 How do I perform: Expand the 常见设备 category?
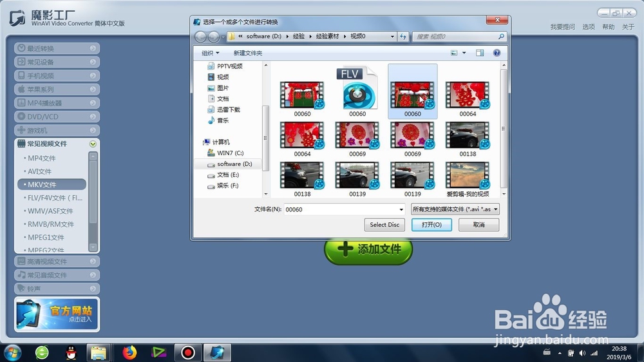click(x=57, y=62)
